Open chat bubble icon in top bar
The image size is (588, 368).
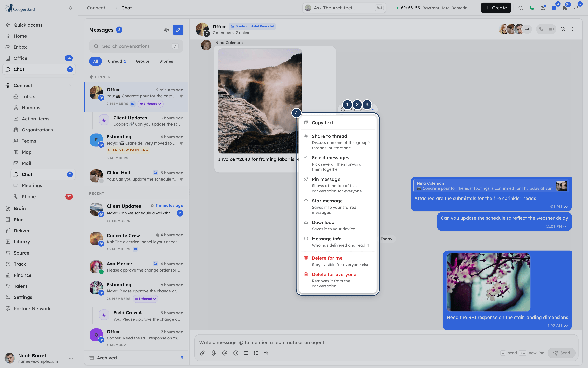554,8
